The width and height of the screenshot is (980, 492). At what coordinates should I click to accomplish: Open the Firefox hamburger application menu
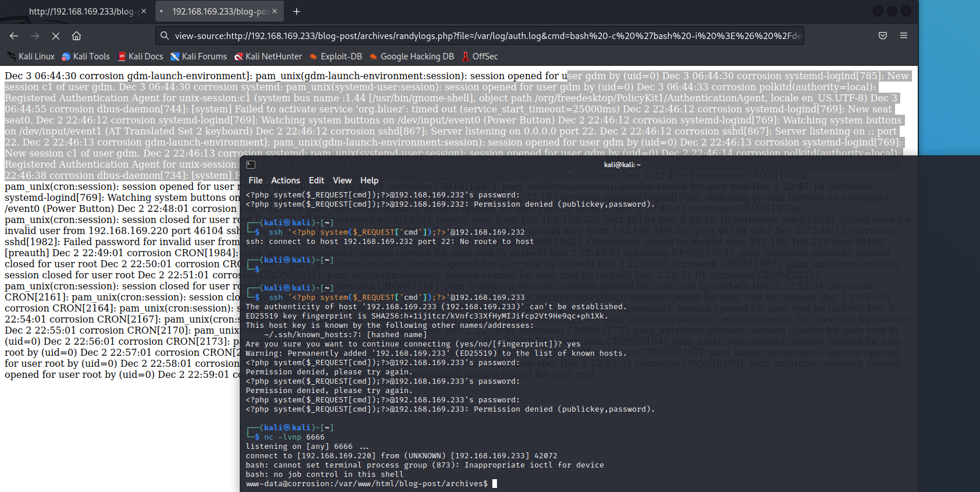904,36
